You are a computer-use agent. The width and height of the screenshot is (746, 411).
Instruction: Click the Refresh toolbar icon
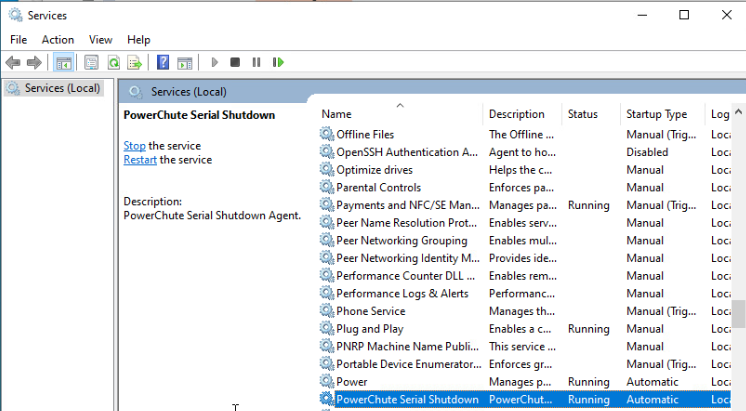tap(114, 62)
